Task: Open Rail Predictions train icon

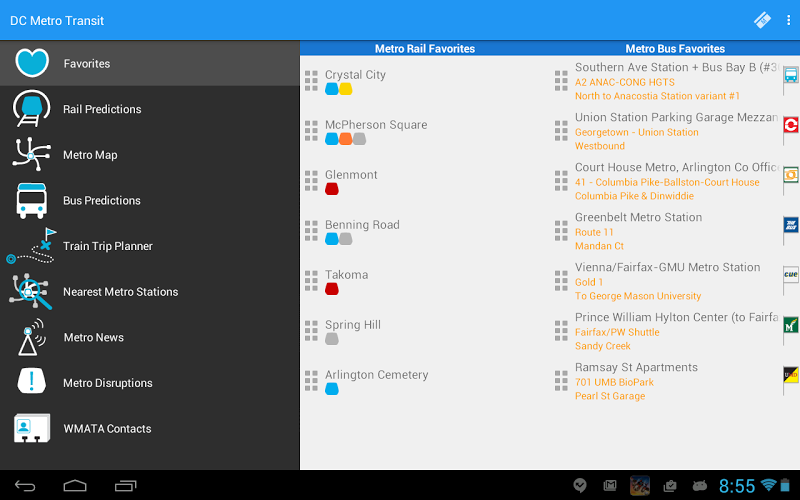Action: pyautogui.click(x=31, y=109)
